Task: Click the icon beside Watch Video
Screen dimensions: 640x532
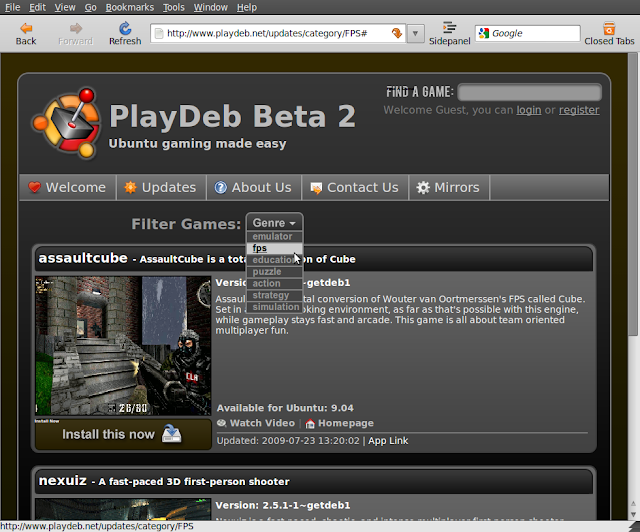Action: tap(222, 423)
